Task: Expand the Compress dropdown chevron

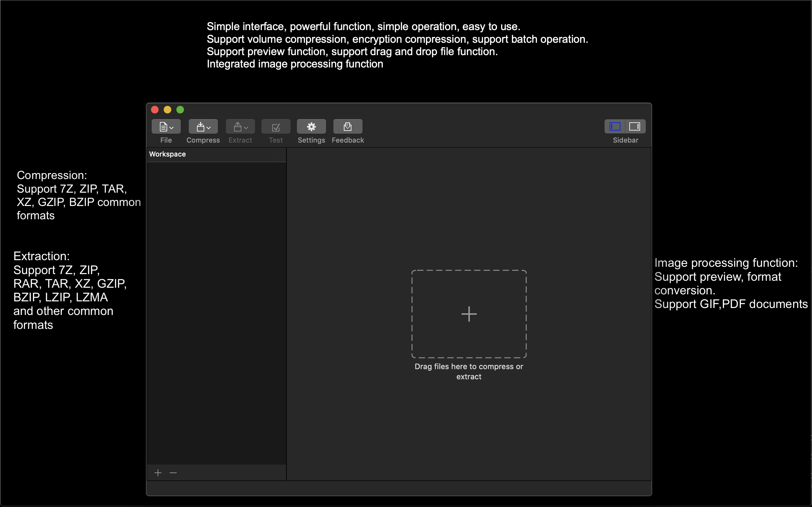Action: click(x=209, y=128)
